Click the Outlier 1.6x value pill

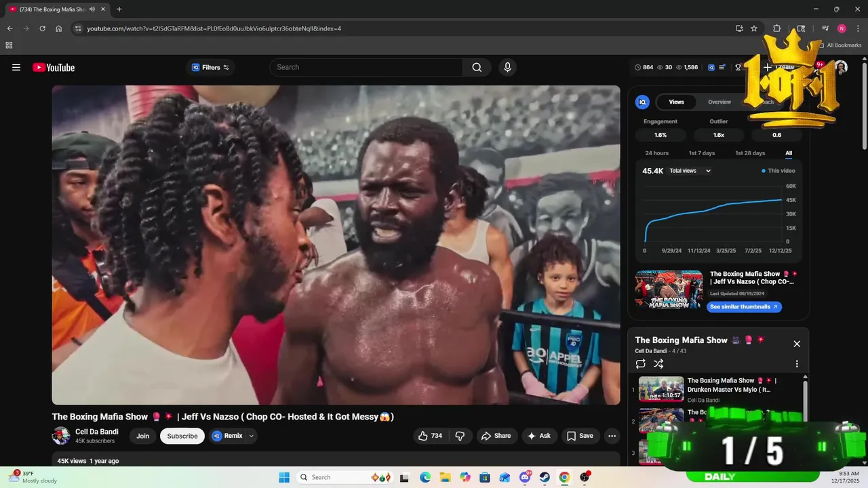(719, 135)
